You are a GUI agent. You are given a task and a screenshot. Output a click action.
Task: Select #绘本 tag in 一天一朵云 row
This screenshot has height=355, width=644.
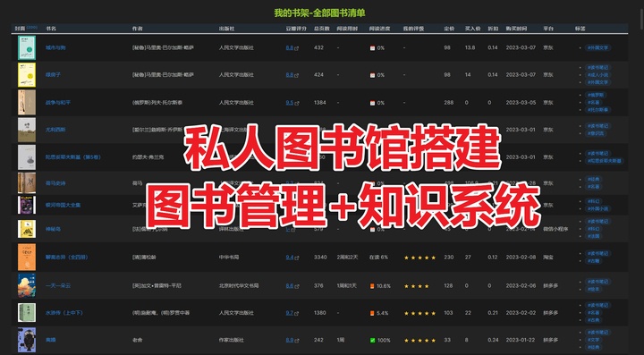(594, 290)
